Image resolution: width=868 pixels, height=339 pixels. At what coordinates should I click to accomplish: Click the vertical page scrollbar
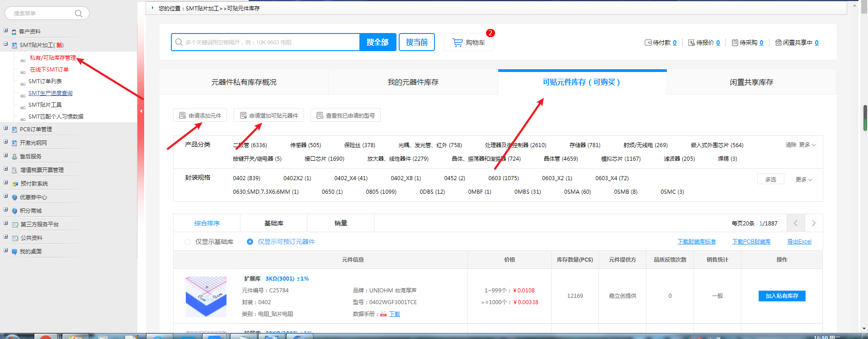click(865, 118)
